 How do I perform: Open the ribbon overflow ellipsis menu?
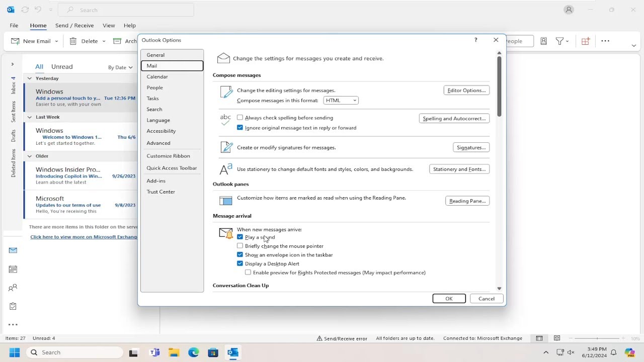point(605,41)
